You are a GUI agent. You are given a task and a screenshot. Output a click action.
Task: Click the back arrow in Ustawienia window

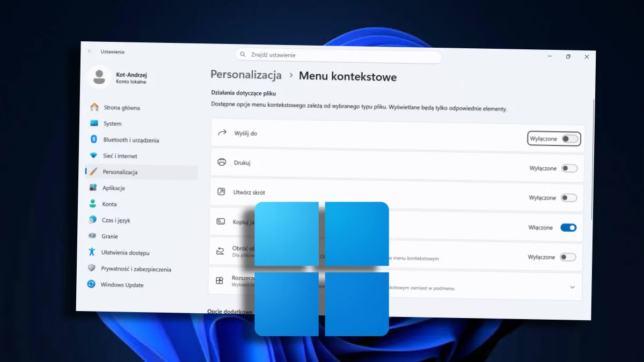coord(90,51)
